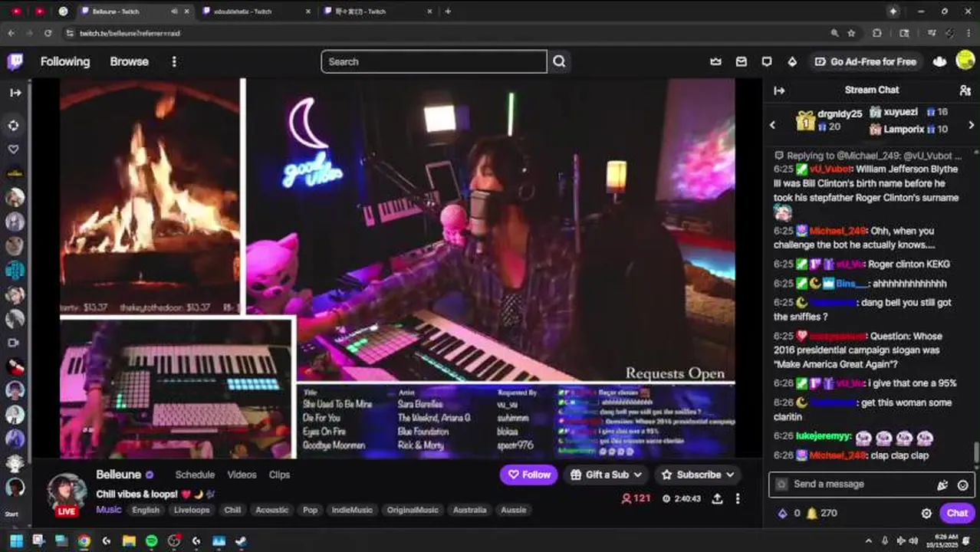The image size is (980, 552).
Task: Select the English tag
Action: coord(146,510)
